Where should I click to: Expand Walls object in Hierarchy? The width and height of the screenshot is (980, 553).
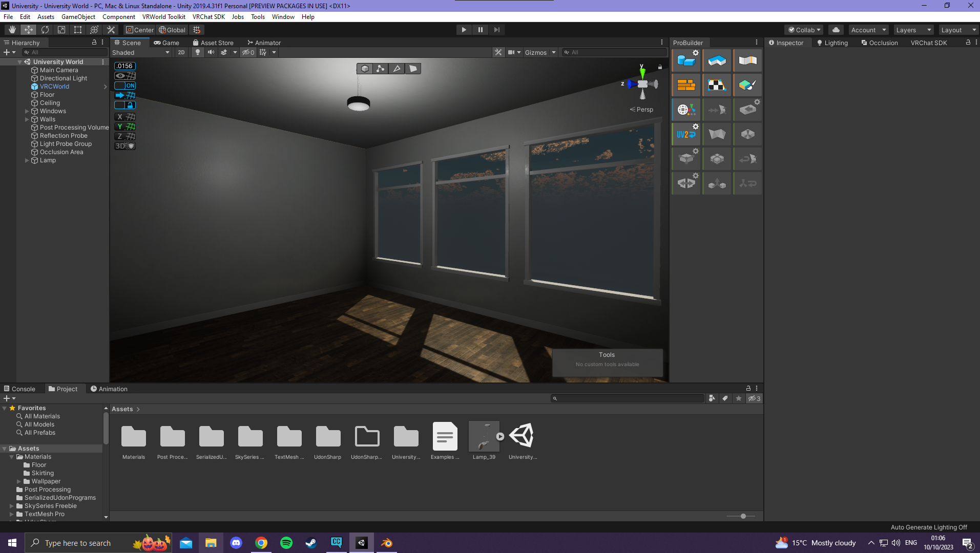click(27, 119)
